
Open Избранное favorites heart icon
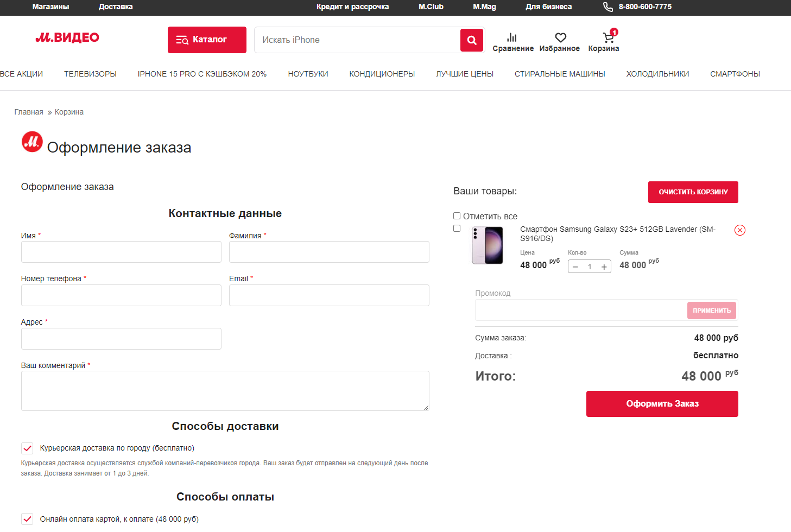pos(560,42)
